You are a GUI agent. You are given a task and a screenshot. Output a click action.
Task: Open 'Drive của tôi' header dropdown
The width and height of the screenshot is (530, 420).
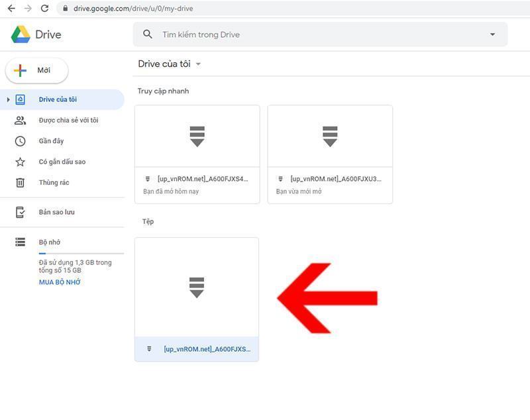pos(198,64)
